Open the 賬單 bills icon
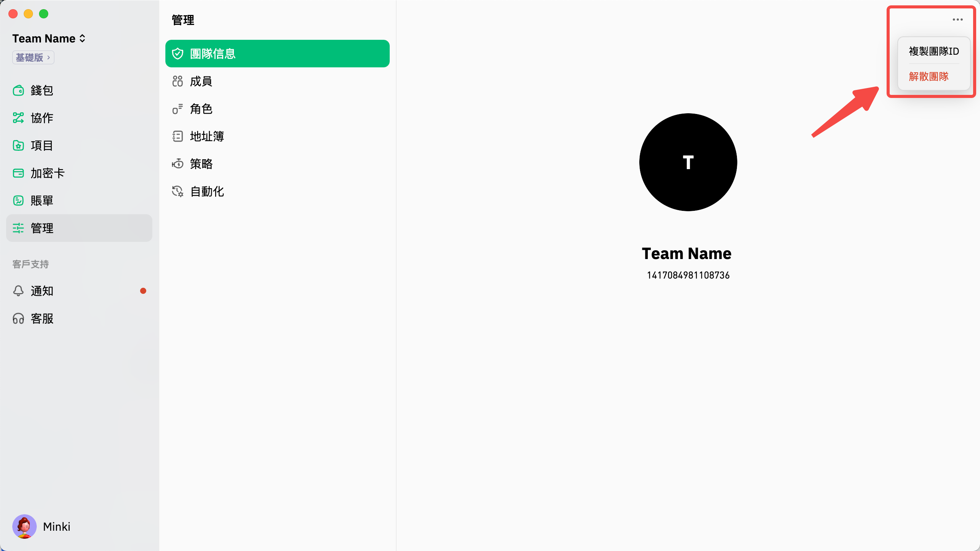Viewport: 980px width, 551px height. click(18, 201)
